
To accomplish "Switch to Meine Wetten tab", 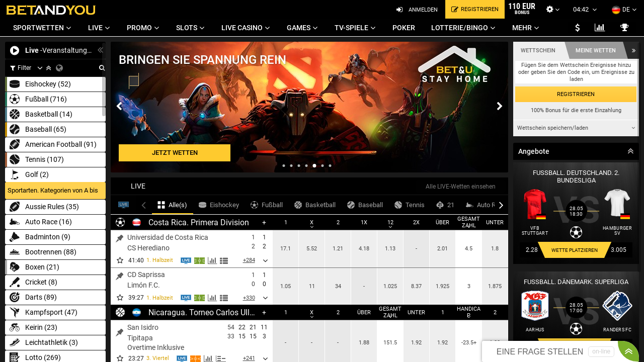I will [x=595, y=50].
